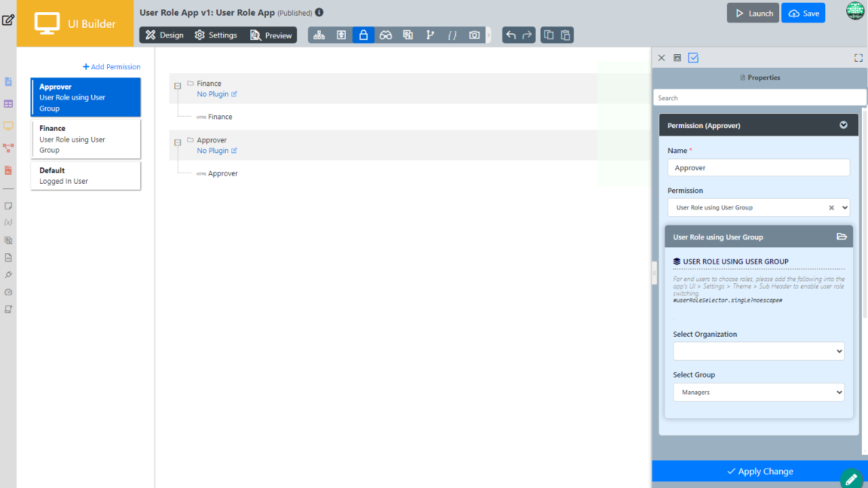Click the Apply Change button
Image resolution: width=868 pixels, height=488 pixels.
coord(759,471)
